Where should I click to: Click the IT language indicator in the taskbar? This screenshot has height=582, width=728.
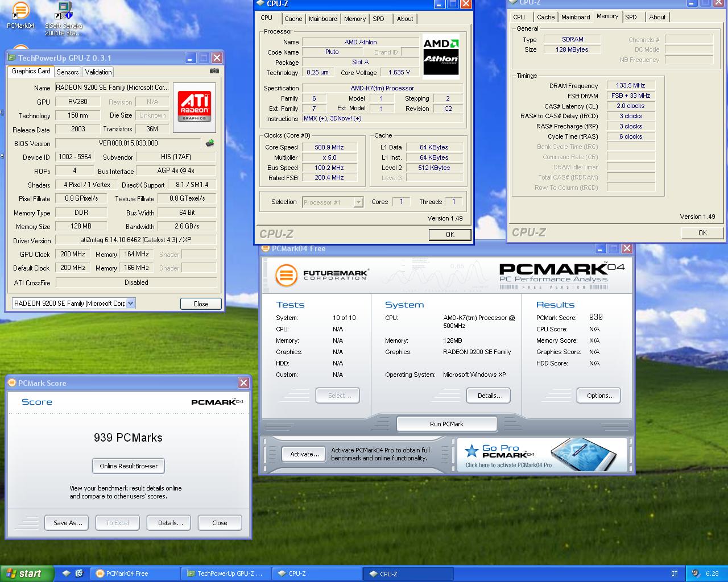click(675, 574)
